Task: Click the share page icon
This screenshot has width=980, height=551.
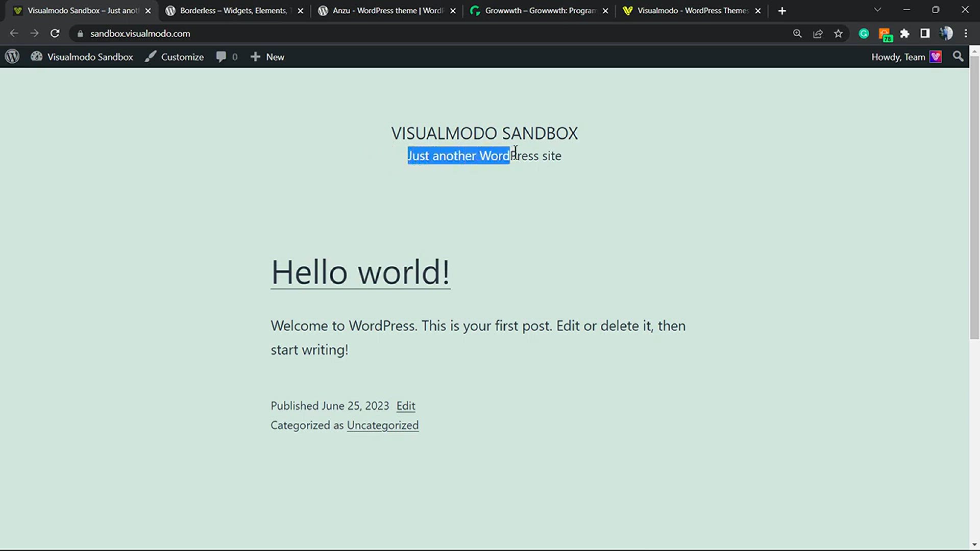Action: coord(818,33)
